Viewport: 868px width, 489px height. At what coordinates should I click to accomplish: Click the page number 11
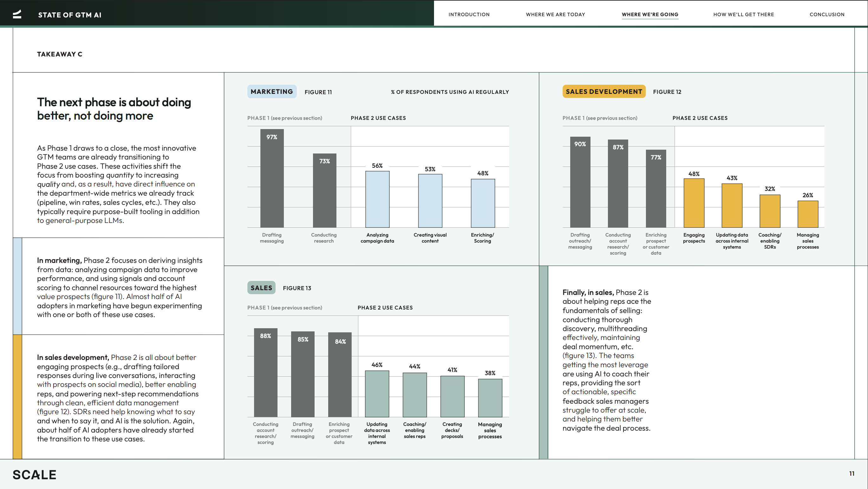tap(852, 473)
